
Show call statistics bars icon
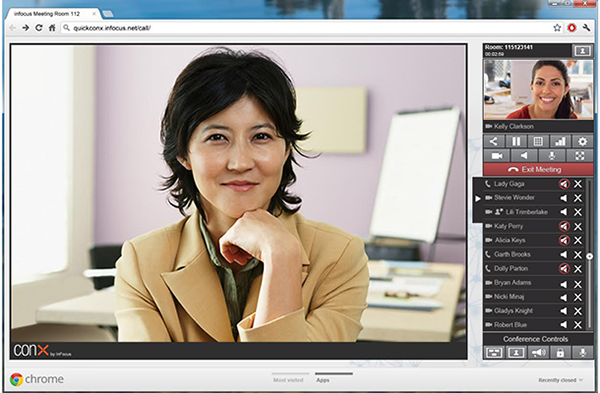[x=560, y=141]
